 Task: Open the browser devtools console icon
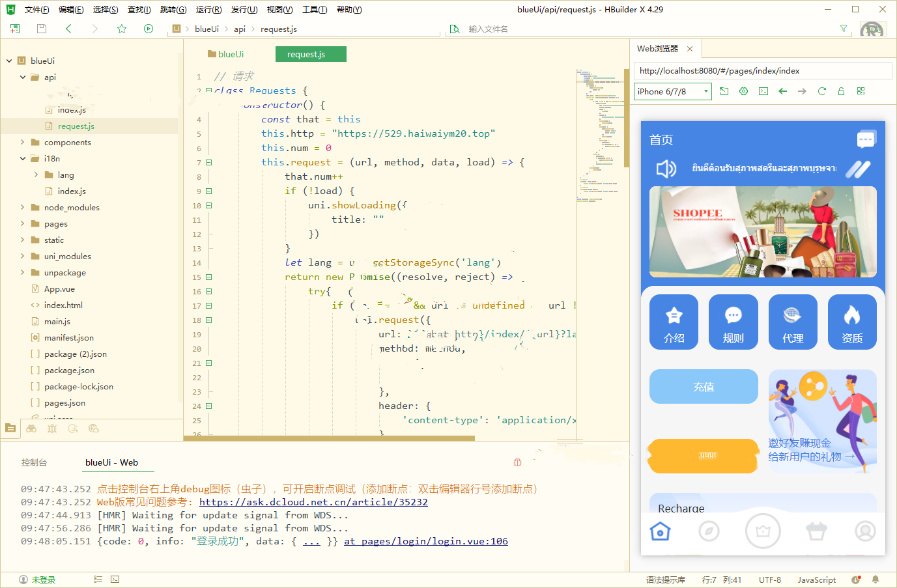[x=763, y=91]
